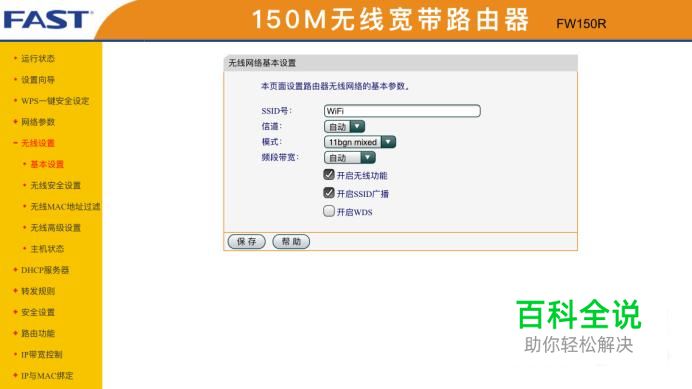Expand IP与MAC绑定 menu
Screen dimensions: 692x389
(x=47, y=376)
